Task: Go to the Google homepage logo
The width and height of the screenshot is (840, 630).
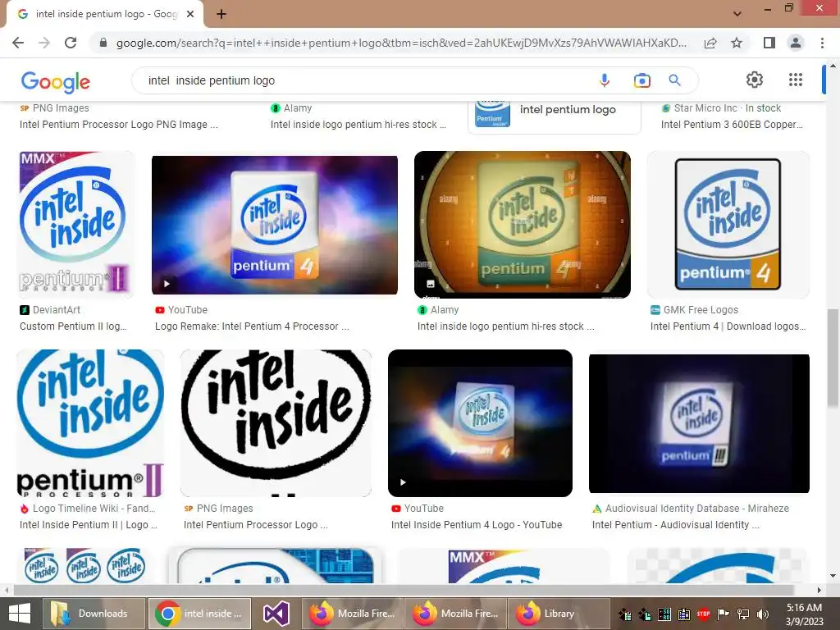Action: click(56, 81)
